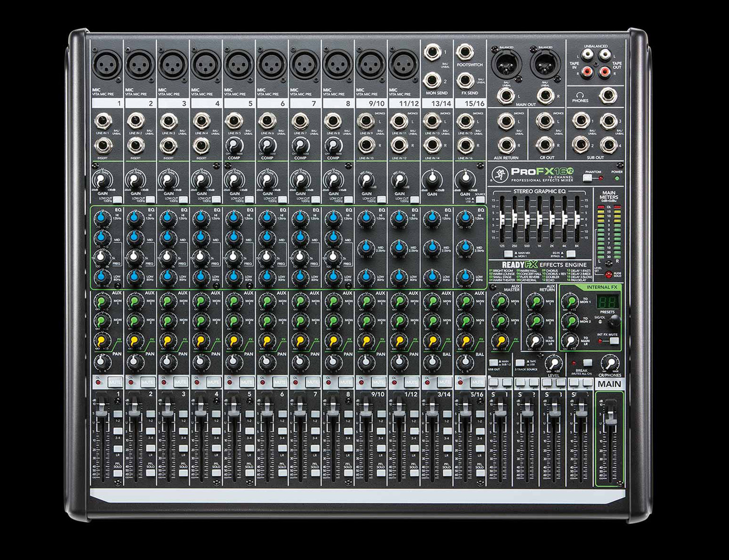Click the 125 Hz graphic EQ slider

coord(502,219)
